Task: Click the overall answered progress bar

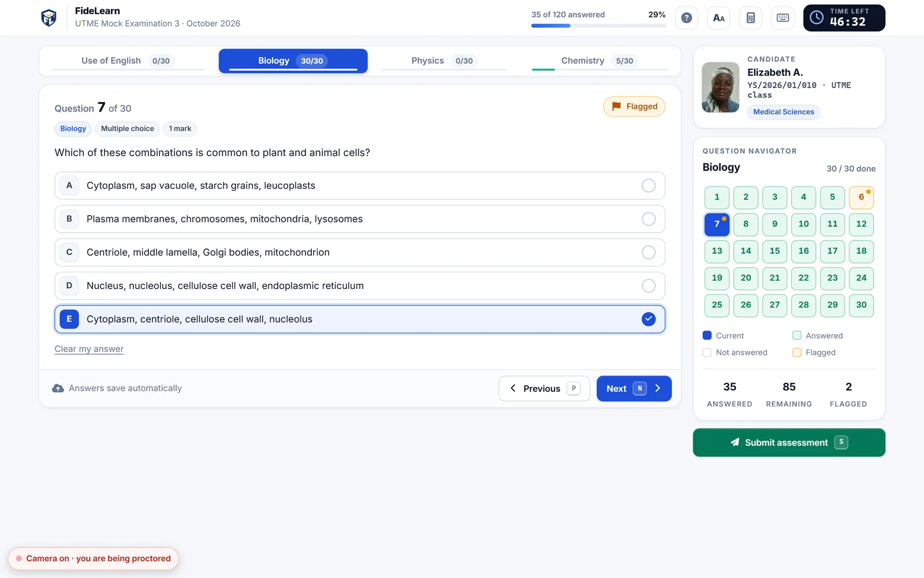Action: pos(598,25)
